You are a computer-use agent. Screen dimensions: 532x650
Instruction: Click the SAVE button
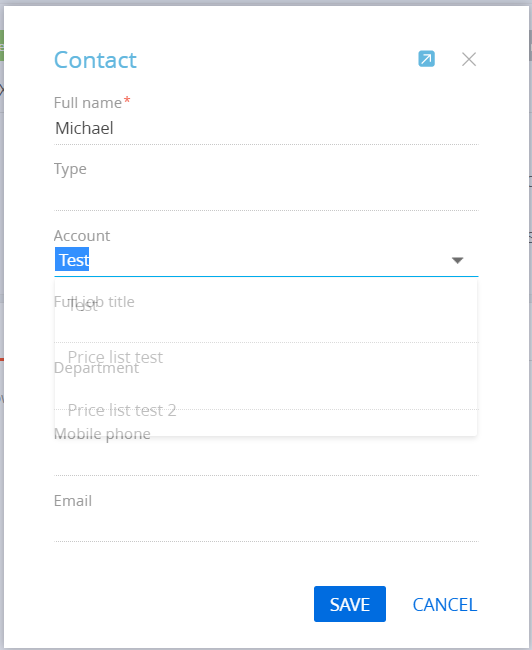[350, 604]
